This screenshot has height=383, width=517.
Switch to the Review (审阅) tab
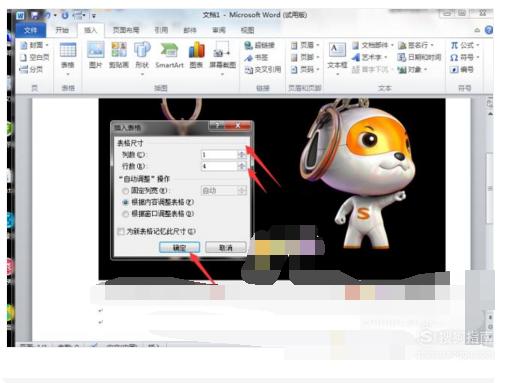coord(219,30)
